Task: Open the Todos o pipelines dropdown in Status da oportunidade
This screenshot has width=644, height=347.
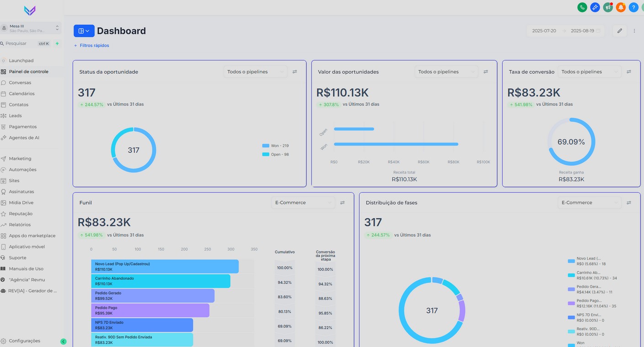Action: [x=255, y=72]
